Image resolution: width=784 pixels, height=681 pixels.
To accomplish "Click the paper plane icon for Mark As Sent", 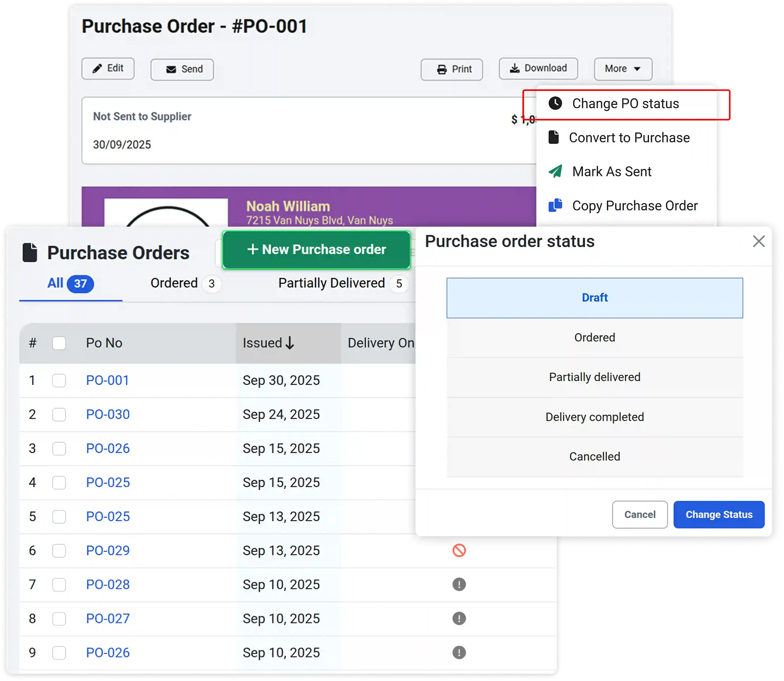I will [555, 171].
